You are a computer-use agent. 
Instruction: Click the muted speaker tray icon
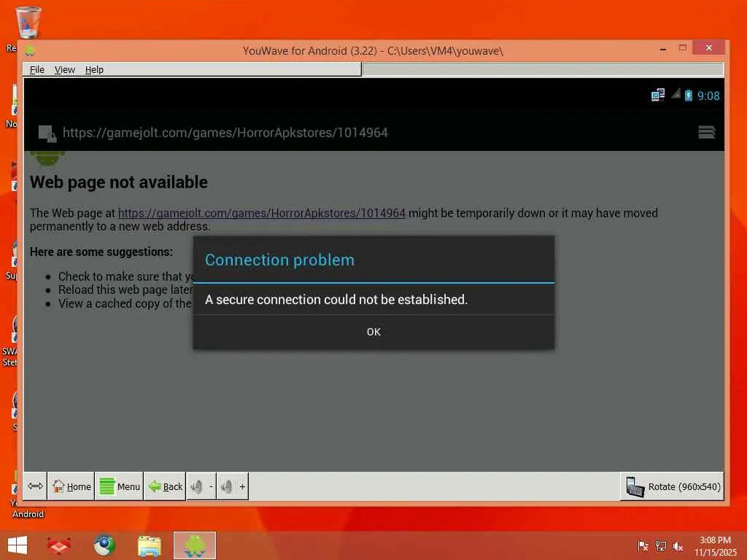coord(678,546)
